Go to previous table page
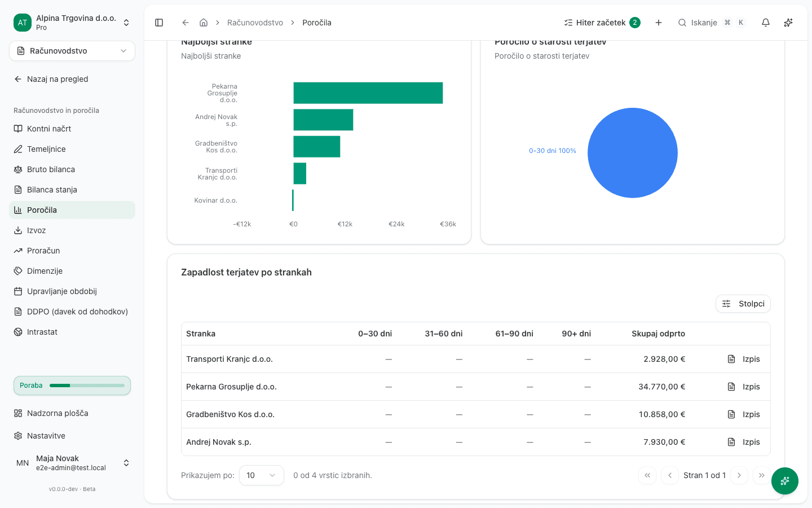The height and width of the screenshot is (508, 812). tap(670, 475)
